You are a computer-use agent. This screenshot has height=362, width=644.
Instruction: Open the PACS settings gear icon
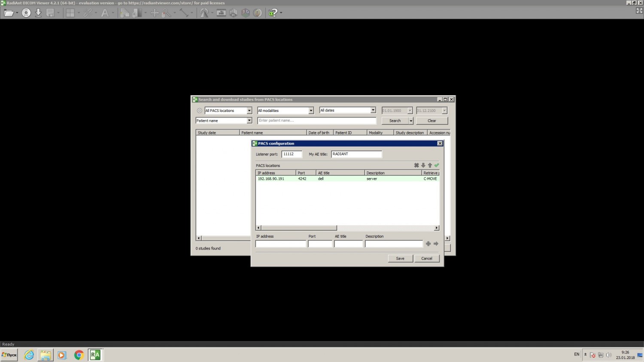(x=199, y=111)
